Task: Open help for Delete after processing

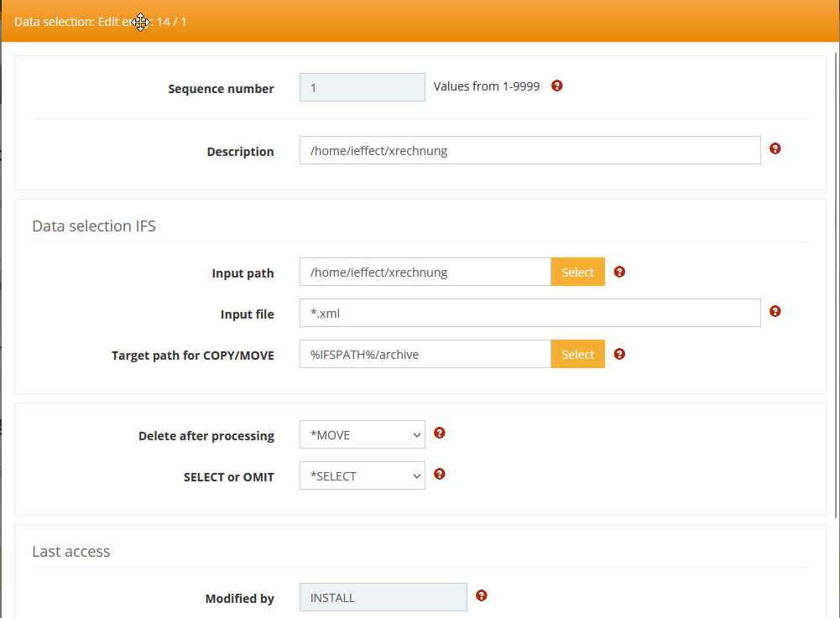Action: (x=440, y=434)
